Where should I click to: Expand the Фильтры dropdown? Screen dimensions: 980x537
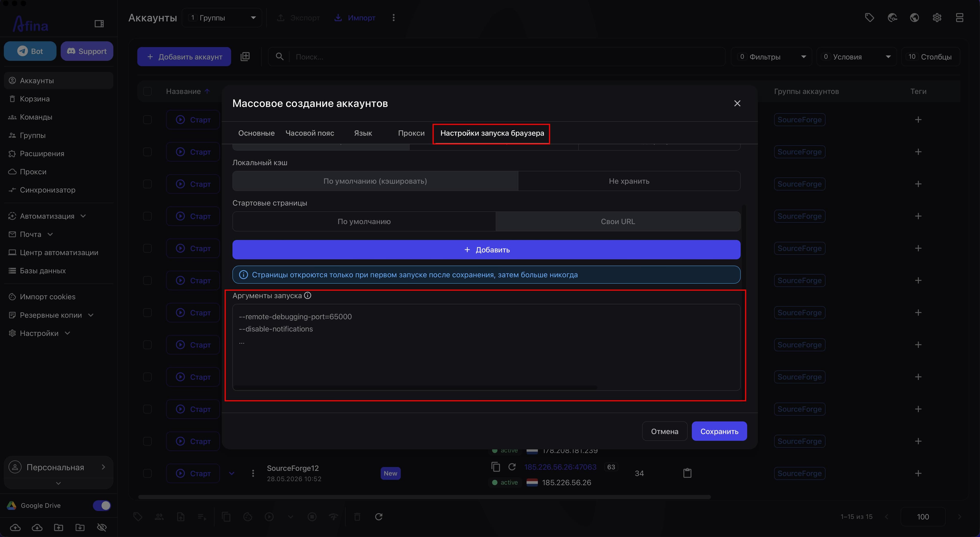771,57
